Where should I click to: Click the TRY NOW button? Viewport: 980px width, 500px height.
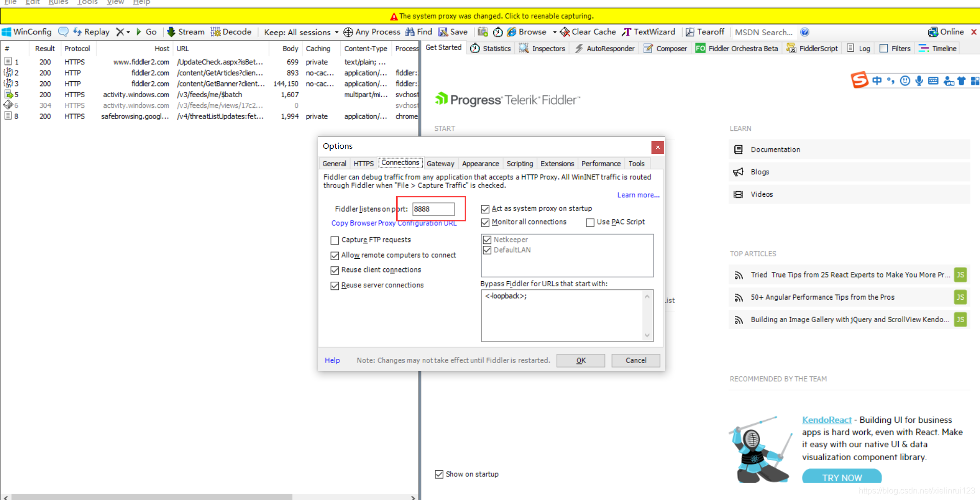click(x=842, y=477)
